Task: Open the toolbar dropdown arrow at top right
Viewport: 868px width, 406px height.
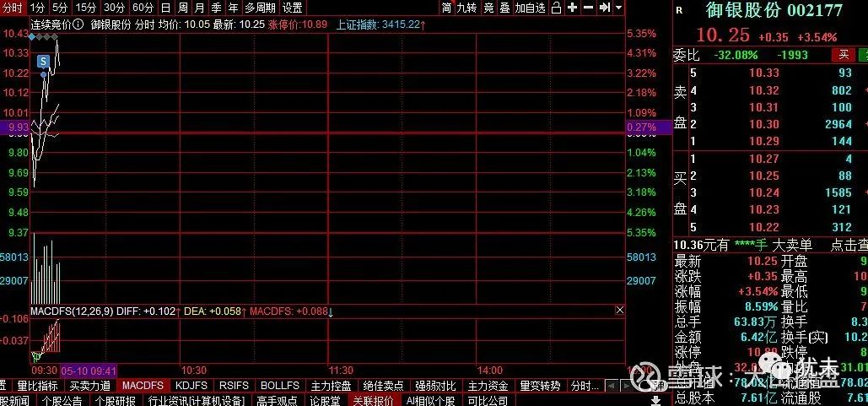Action: [x=619, y=8]
